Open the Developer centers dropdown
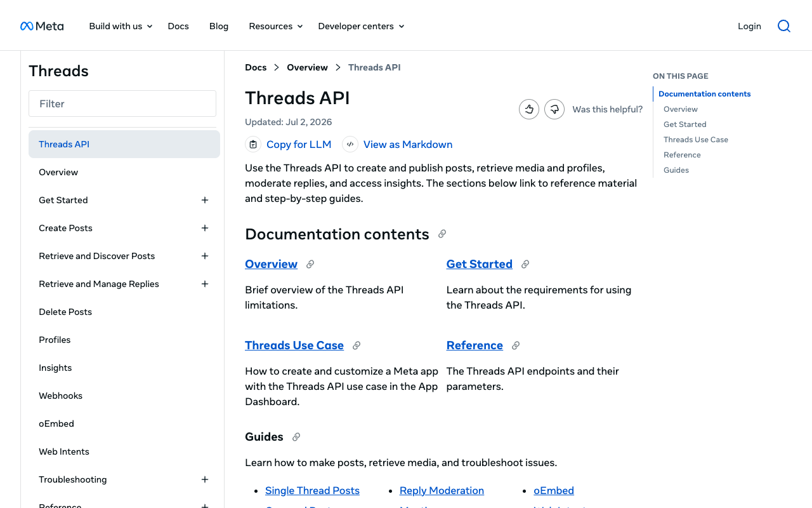Image resolution: width=812 pixels, height=508 pixels. (361, 26)
